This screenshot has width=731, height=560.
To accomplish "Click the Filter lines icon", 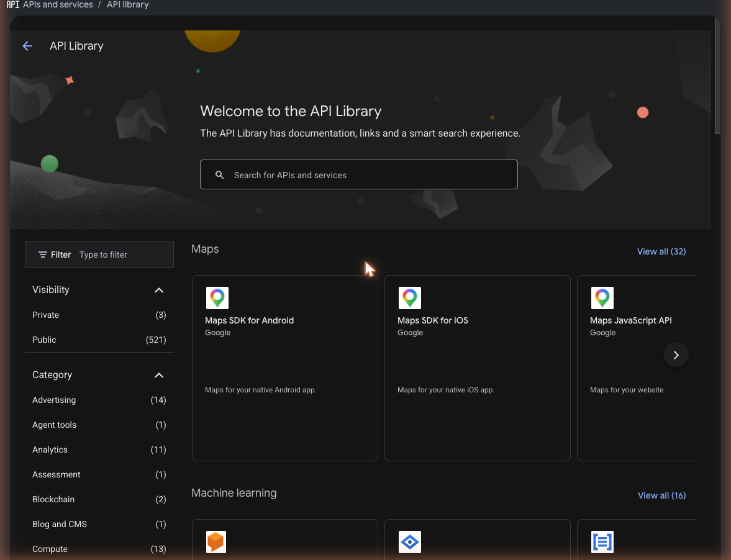I will [x=42, y=255].
